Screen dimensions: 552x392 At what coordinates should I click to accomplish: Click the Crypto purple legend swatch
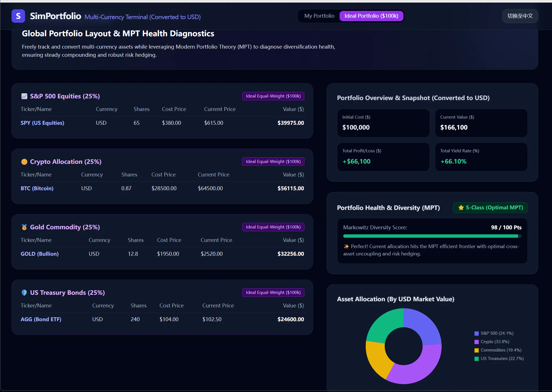[477, 342]
